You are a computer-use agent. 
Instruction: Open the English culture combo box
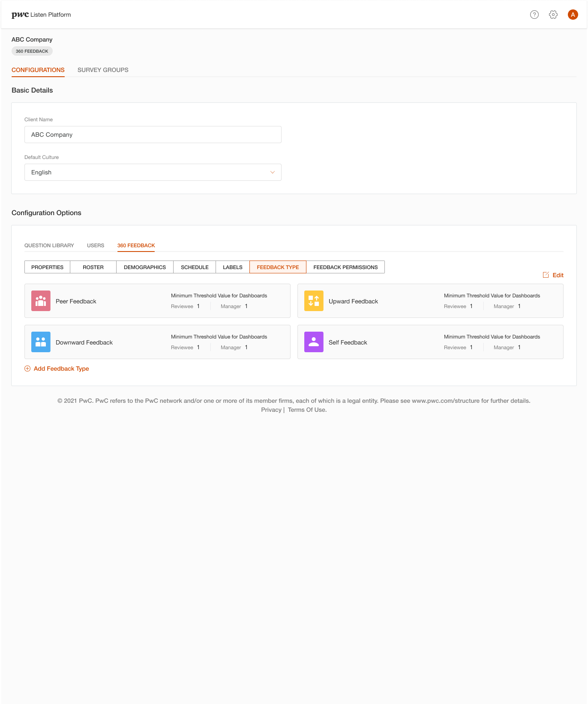(x=153, y=172)
